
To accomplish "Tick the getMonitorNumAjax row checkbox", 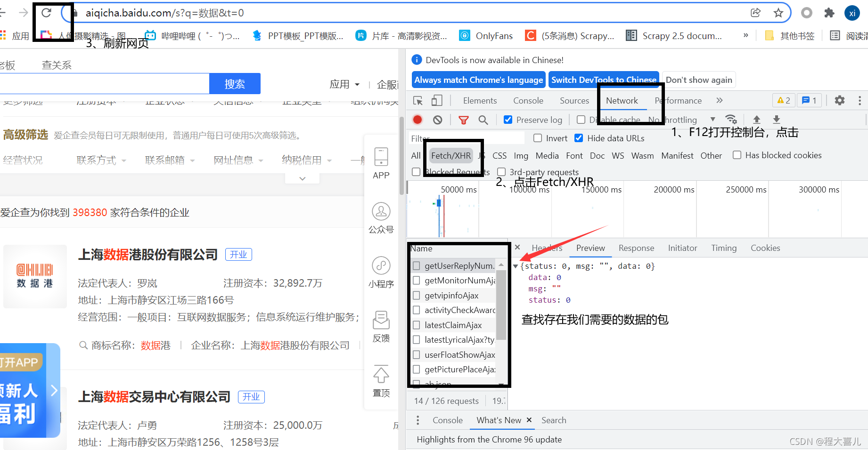I will click(416, 281).
